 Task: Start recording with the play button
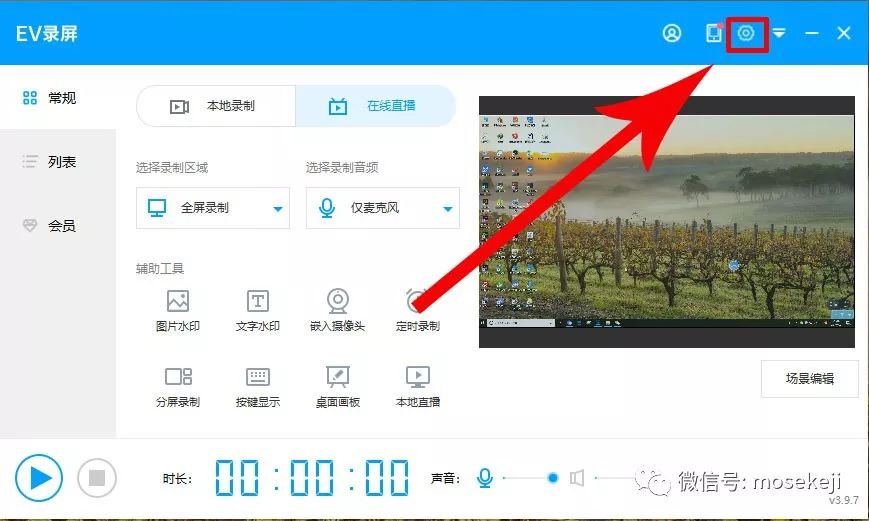point(39,478)
